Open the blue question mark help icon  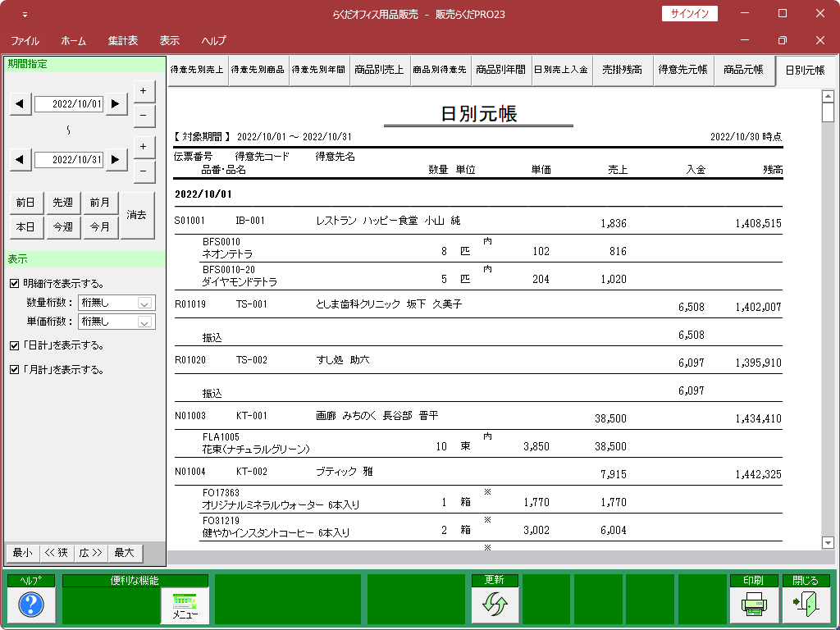point(31,605)
